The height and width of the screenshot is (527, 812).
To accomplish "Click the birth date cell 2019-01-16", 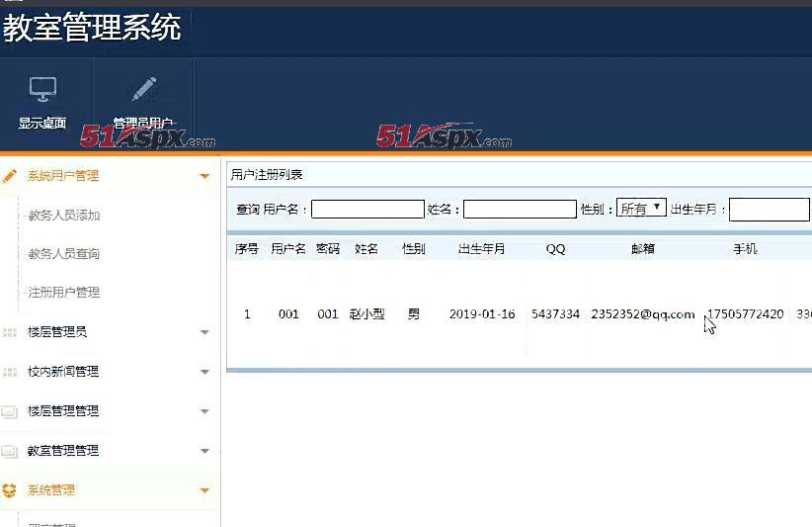I will tap(482, 314).
